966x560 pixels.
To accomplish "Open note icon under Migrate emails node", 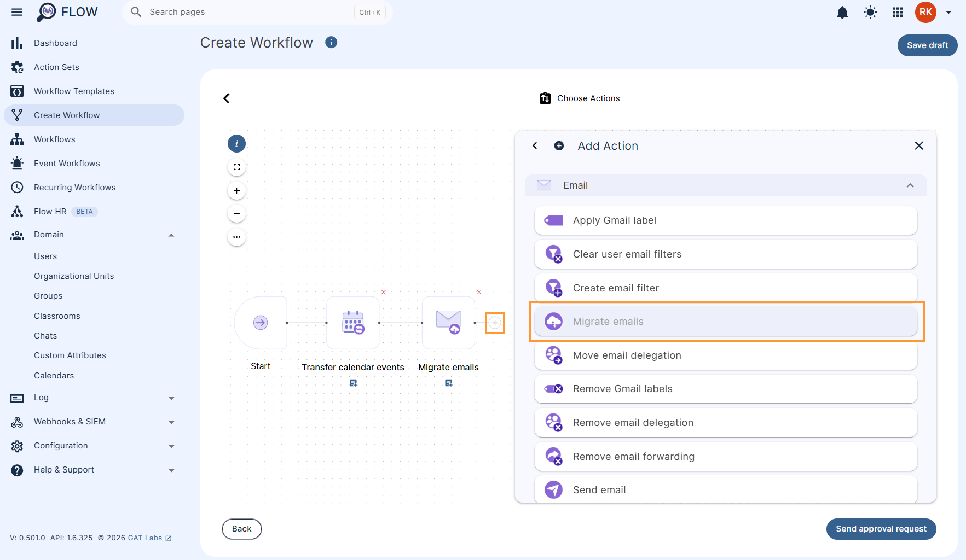I will point(448,383).
